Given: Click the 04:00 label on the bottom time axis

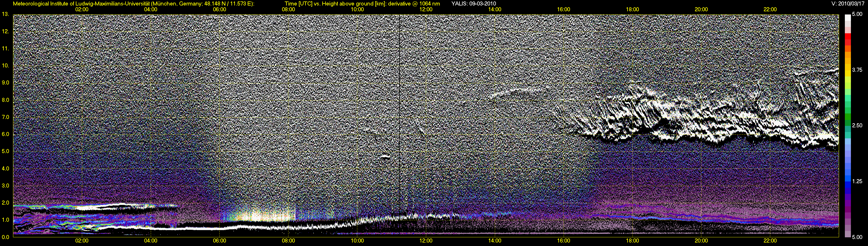Looking at the screenshot, I should tap(151, 241).
